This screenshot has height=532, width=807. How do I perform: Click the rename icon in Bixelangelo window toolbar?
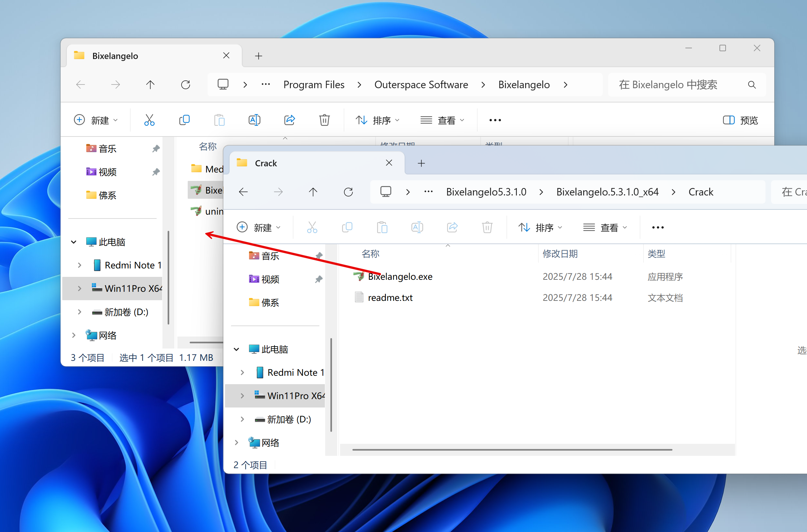(x=255, y=120)
